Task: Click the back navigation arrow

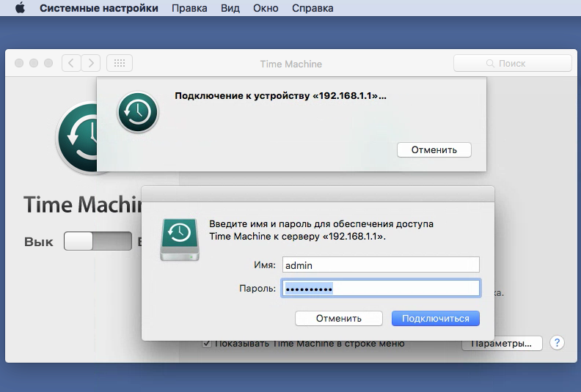Action: [71, 63]
